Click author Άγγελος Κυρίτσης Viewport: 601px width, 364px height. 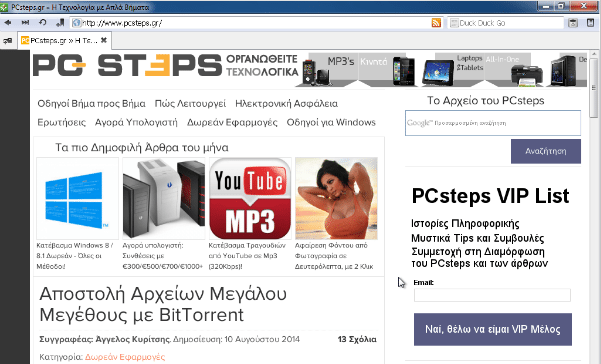pyautogui.click(x=133, y=339)
